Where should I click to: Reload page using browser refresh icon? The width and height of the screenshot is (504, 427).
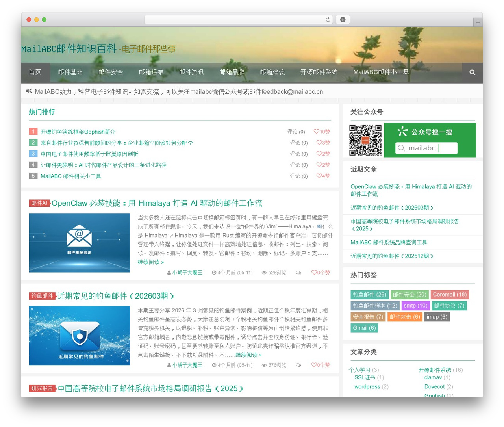coord(328,20)
